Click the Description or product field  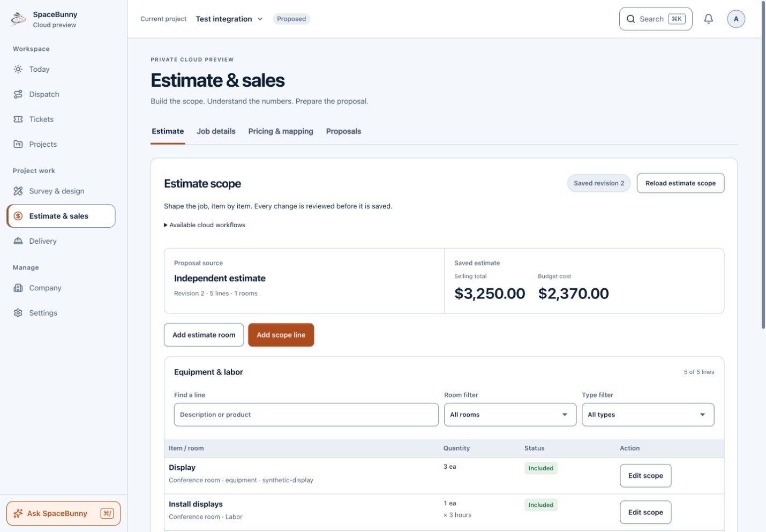coord(306,415)
